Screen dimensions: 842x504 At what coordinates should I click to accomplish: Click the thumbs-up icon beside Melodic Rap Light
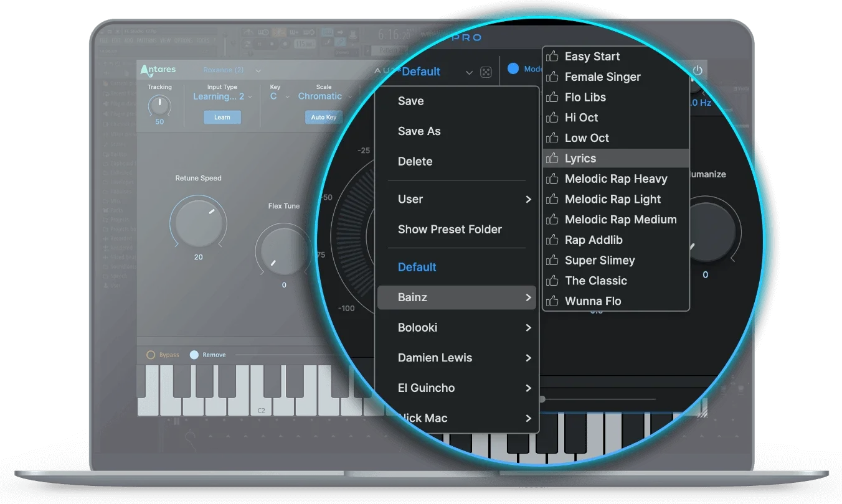(x=552, y=199)
